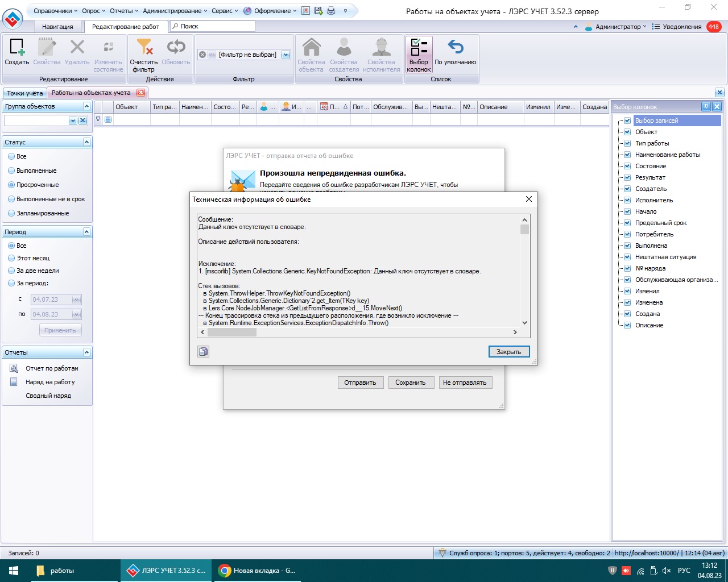Open the Администратор user dropdown

pyautogui.click(x=617, y=27)
